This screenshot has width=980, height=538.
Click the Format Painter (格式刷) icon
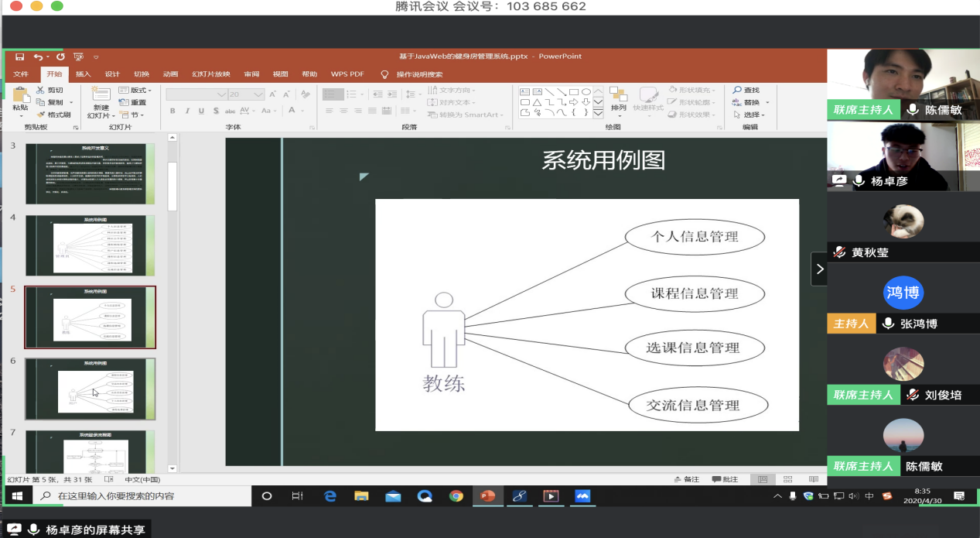(x=41, y=115)
